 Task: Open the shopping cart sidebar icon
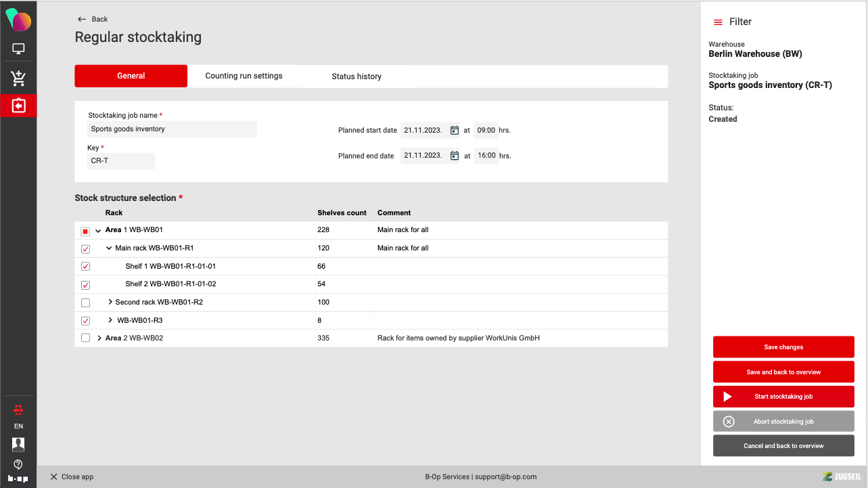point(18,79)
